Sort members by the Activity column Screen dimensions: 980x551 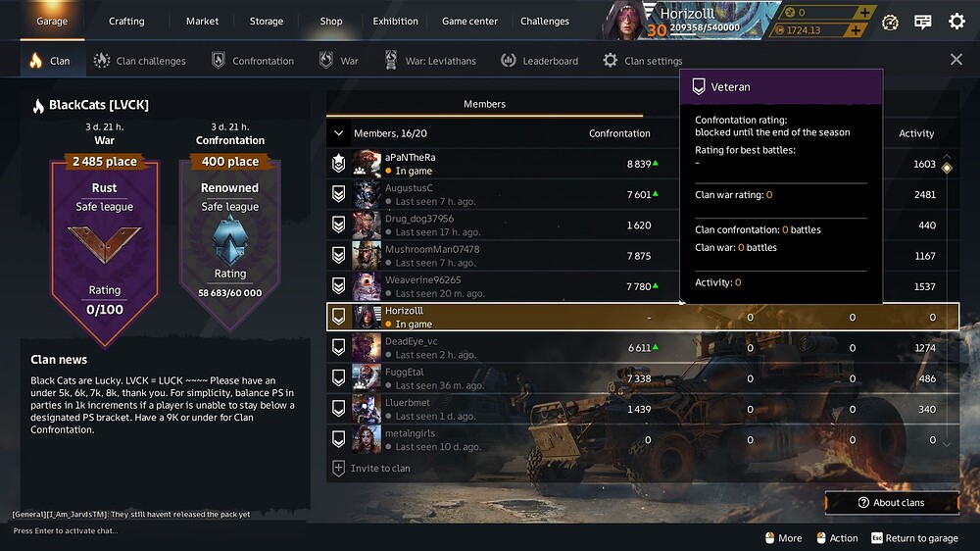tap(916, 133)
